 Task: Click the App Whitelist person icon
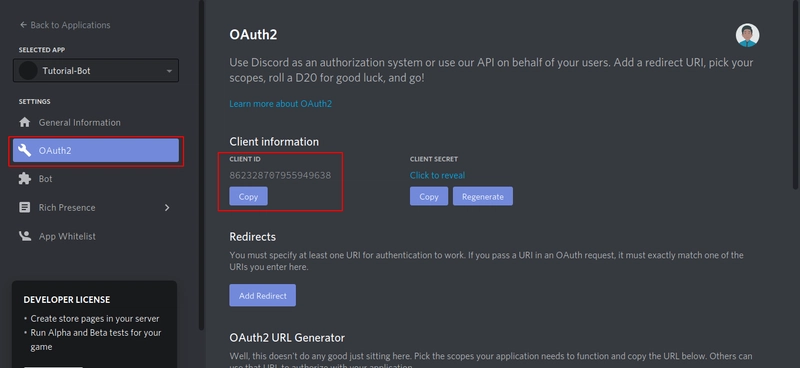pos(24,236)
